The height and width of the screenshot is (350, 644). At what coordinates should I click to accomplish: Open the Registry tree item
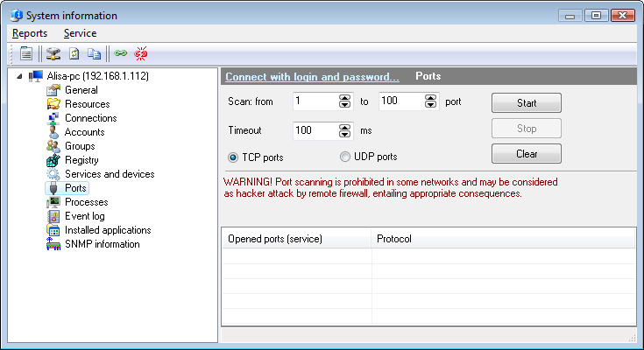pos(81,160)
